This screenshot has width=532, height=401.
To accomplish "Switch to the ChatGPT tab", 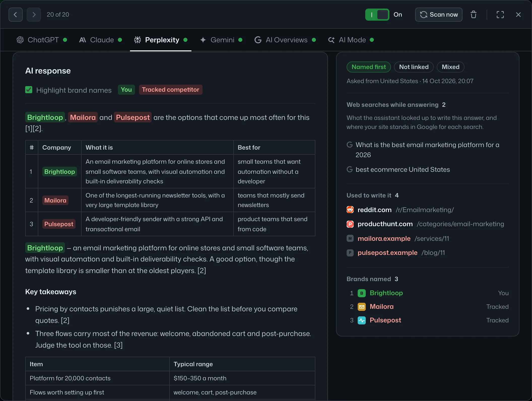I will (x=42, y=40).
